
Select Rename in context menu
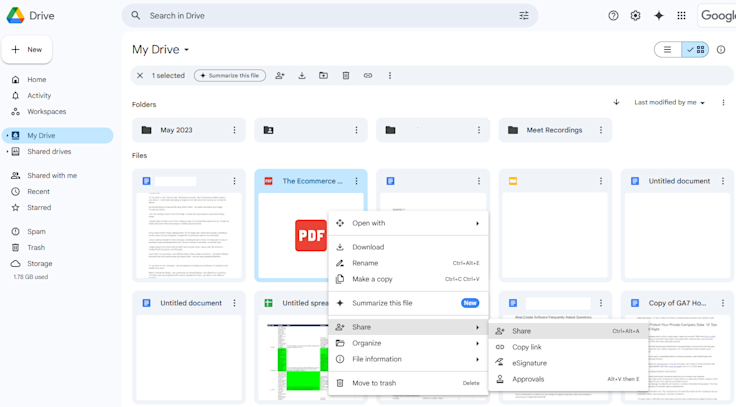tap(408, 263)
